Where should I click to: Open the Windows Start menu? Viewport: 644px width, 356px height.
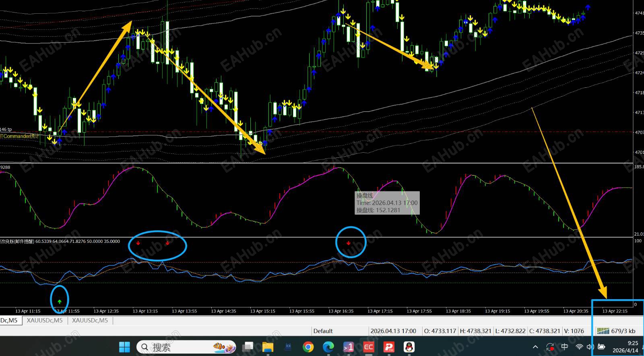(125, 347)
